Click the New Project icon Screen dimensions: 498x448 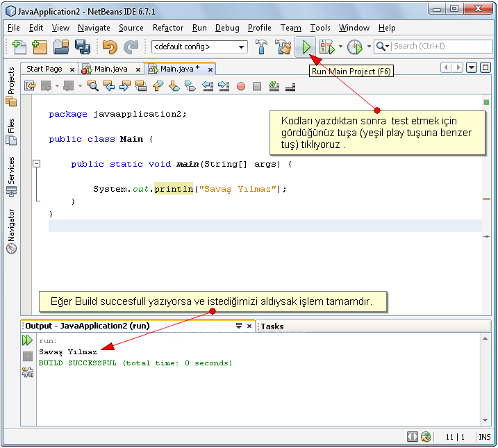40,47
